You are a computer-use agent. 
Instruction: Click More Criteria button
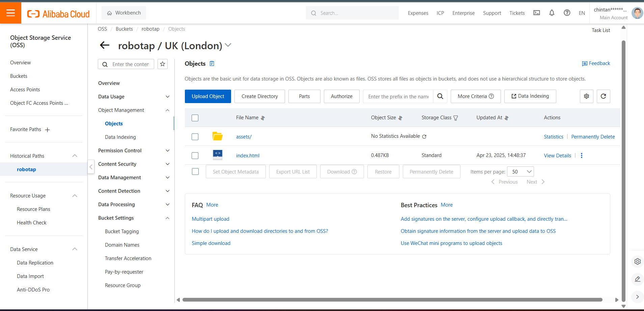(476, 96)
